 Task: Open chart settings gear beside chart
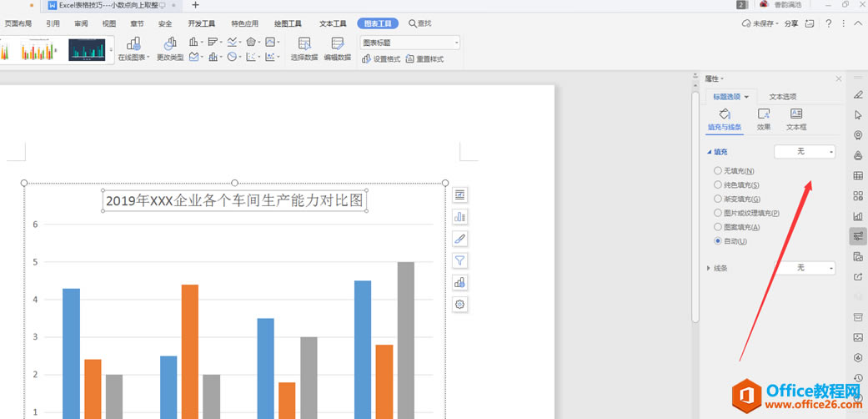(x=459, y=304)
